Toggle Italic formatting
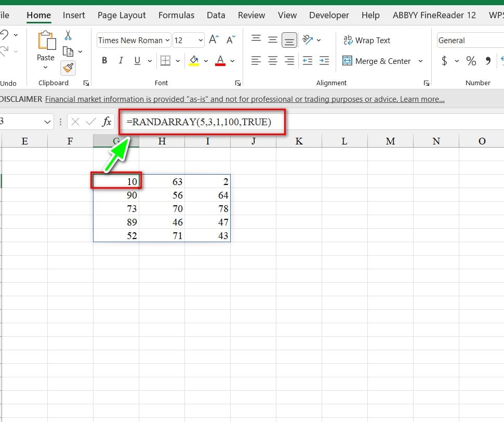504x422 pixels. 121,61
